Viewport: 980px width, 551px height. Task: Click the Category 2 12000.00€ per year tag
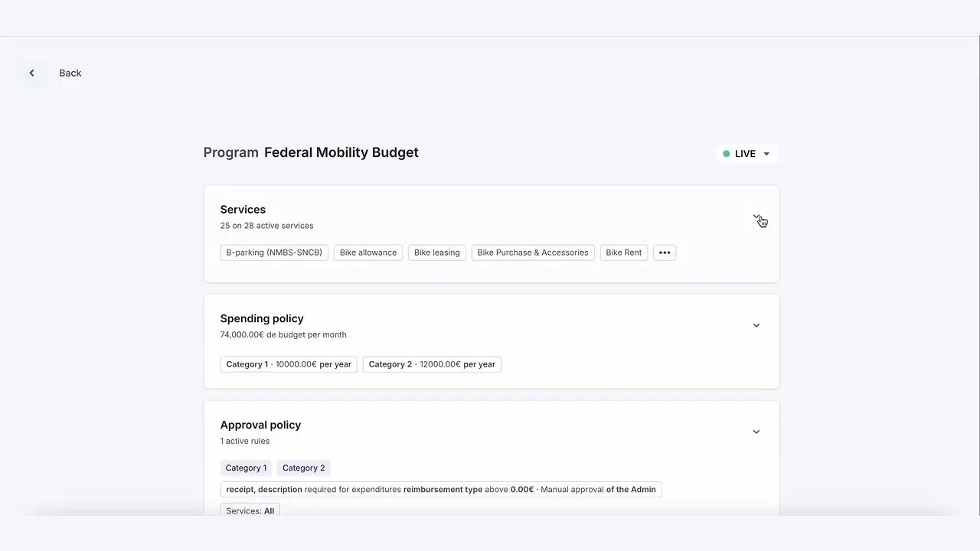click(432, 364)
